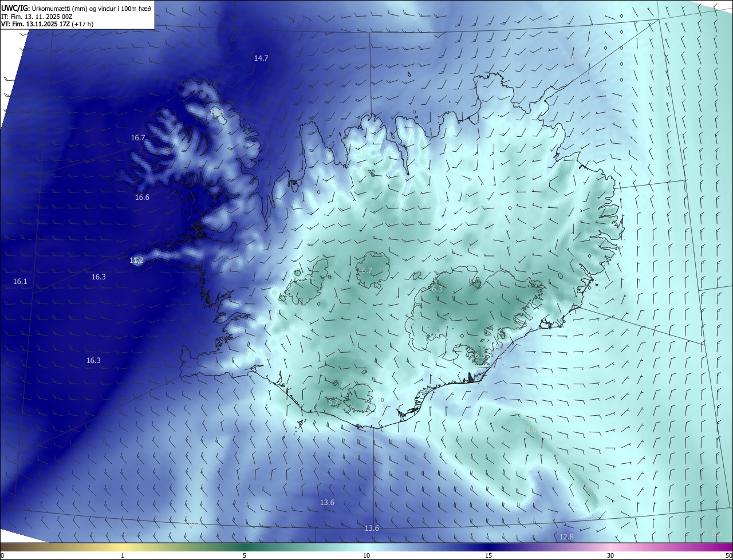Click colorbar tick label 15
The image size is (733, 560).
click(x=488, y=555)
